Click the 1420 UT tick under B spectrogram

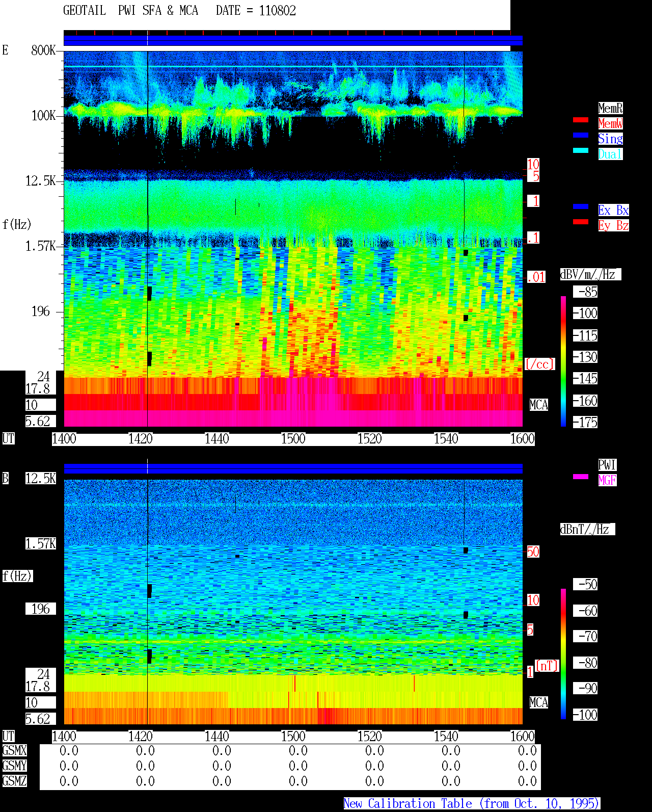[141, 736]
